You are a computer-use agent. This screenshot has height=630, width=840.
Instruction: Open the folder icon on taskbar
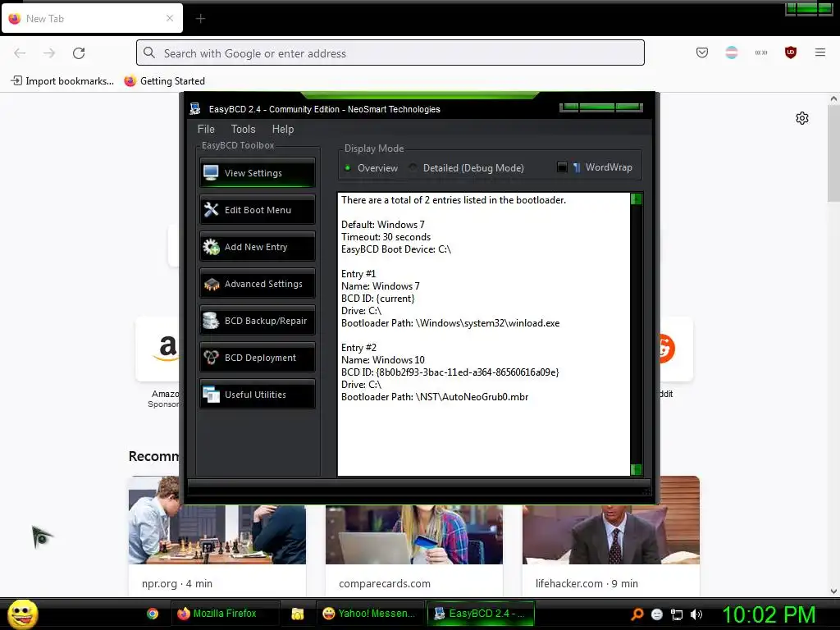pos(297,614)
